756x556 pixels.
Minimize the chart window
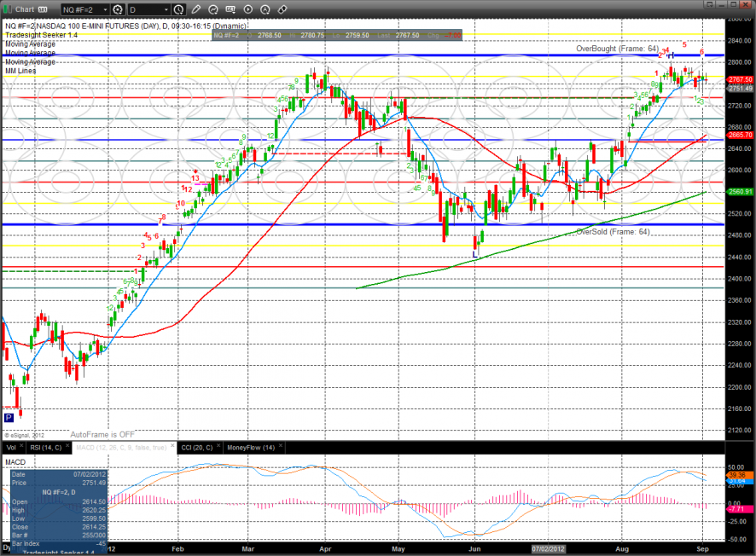[x=721, y=4]
